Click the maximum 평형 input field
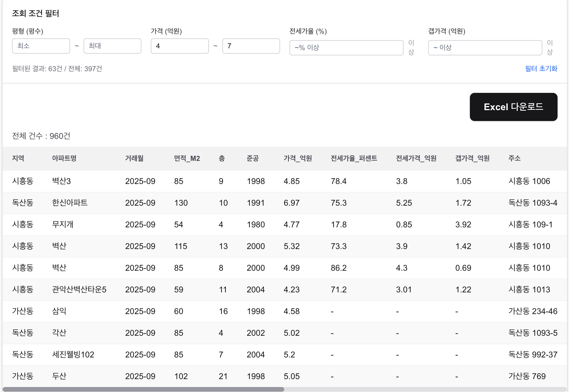Viewport: 569px width, 392px height. [x=112, y=46]
